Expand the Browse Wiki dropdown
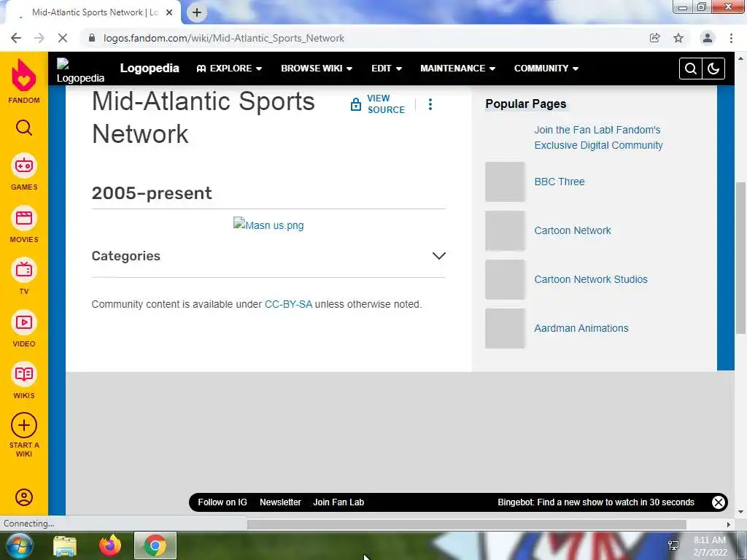 pos(317,69)
